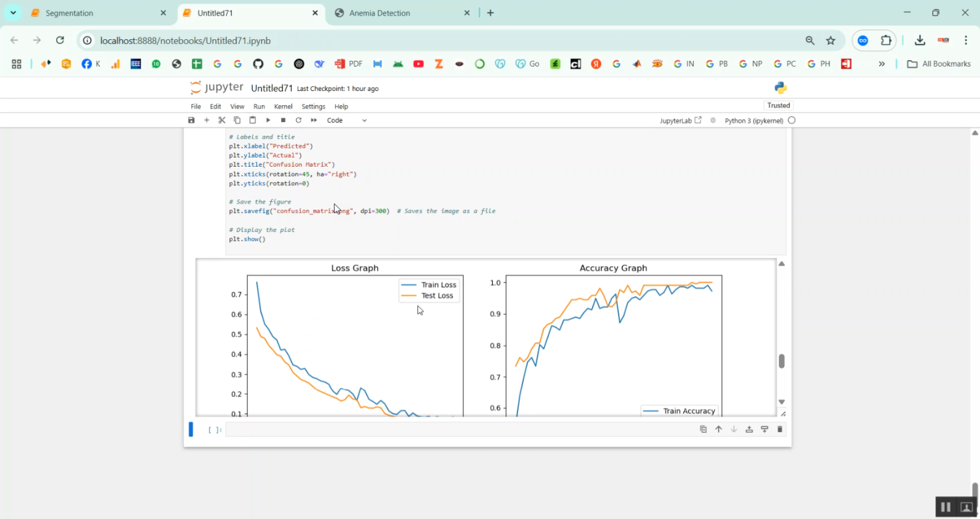Expand the hidden bookmarks overflow chevron
This screenshot has width=980, height=519.
pos(881,64)
